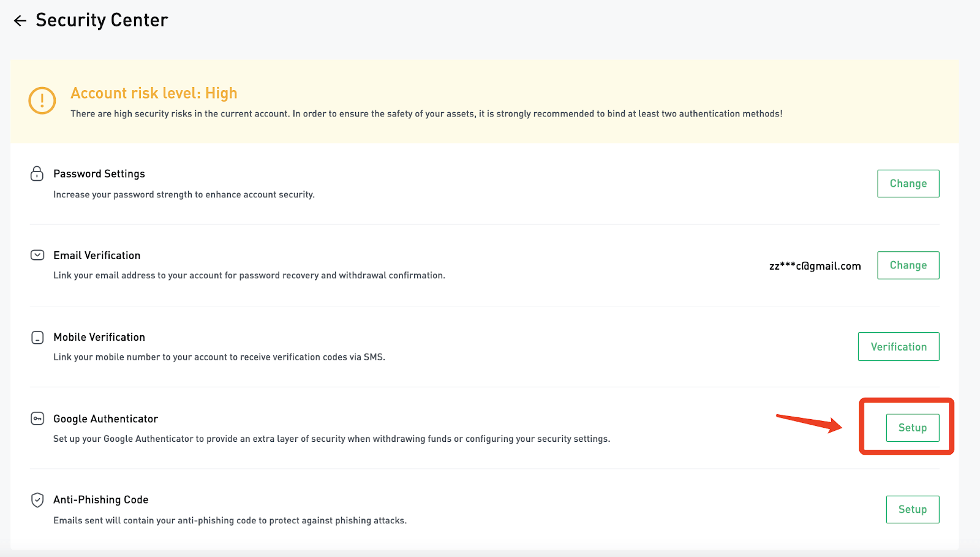Start Google Authenticator Setup
The width and height of the screenshot is (980, 557).
912,428
